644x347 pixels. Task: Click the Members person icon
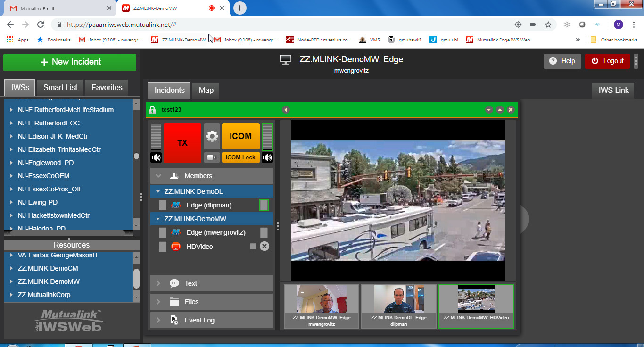click(174, 176)
